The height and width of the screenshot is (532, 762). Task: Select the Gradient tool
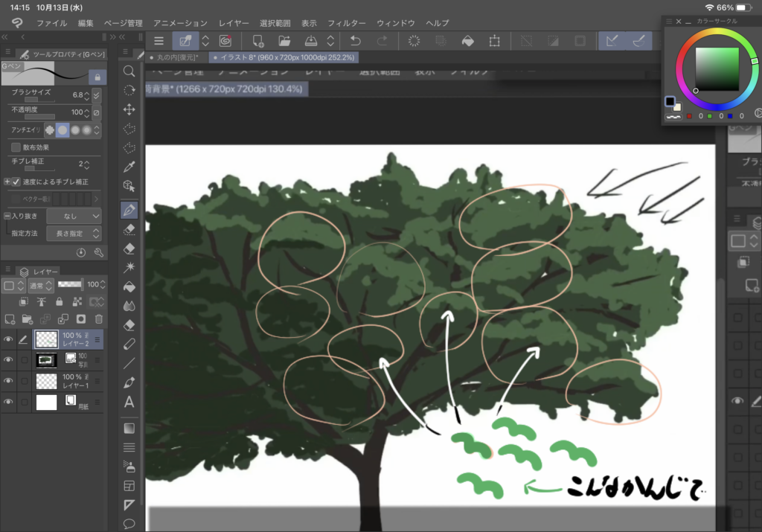(129, 428)
